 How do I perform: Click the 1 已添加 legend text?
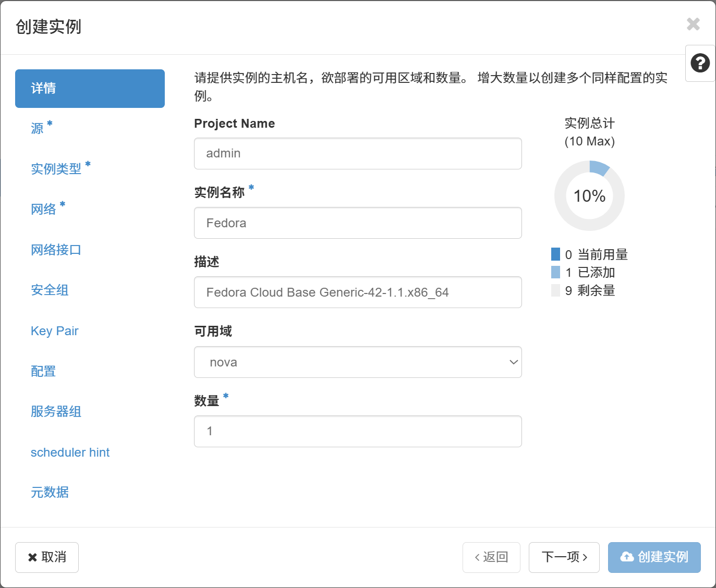click(590, 272)
